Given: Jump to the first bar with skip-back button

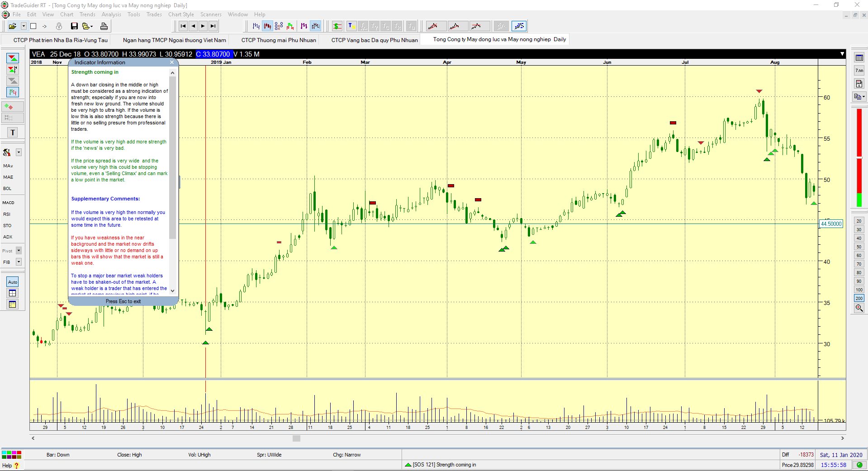Looking at the screenshot, I should 183,26.
